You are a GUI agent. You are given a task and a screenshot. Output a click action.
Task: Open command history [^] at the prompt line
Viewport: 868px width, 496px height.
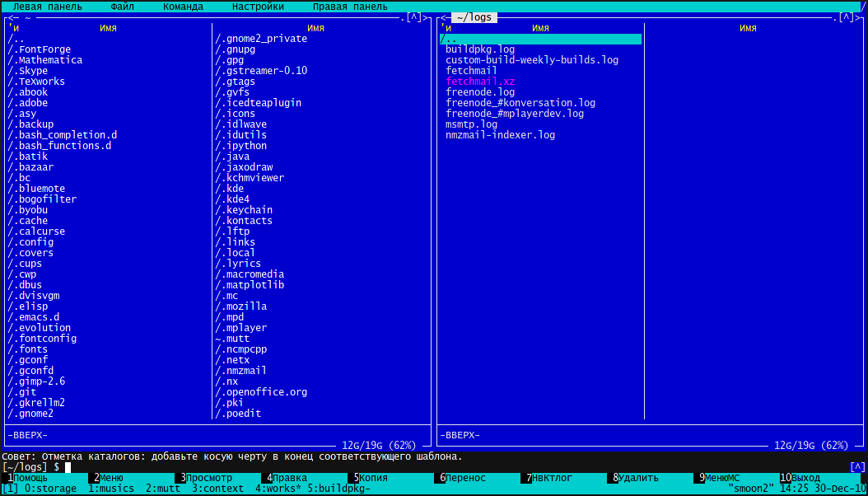click(857, 467)
